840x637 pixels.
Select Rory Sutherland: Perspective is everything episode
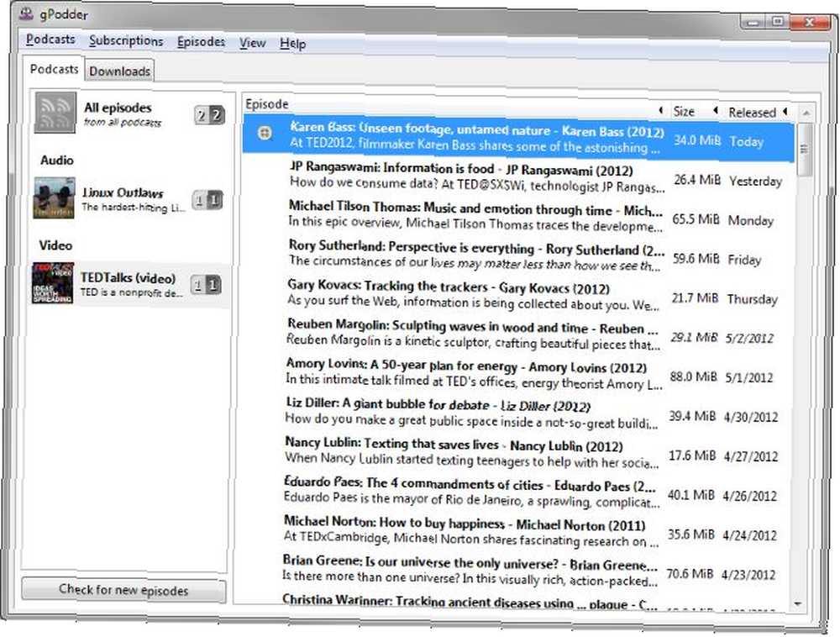click(x=517, y=256)
